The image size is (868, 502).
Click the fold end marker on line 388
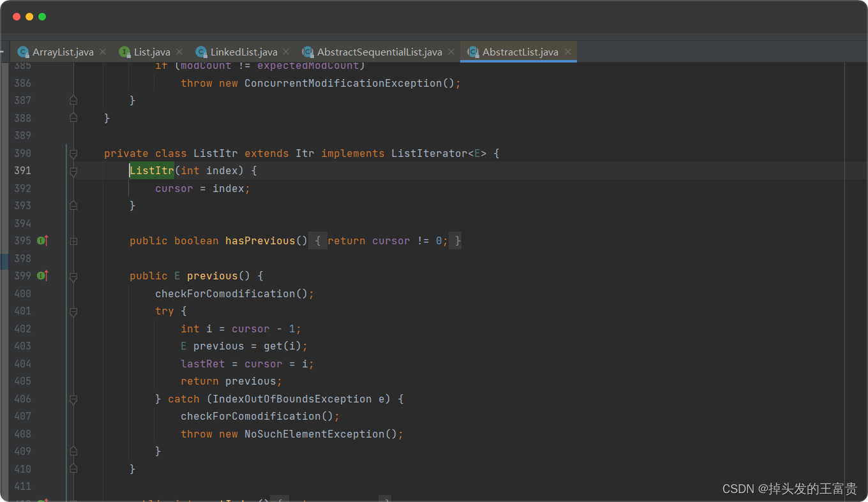pyautogui.click(x=73, y=117)
